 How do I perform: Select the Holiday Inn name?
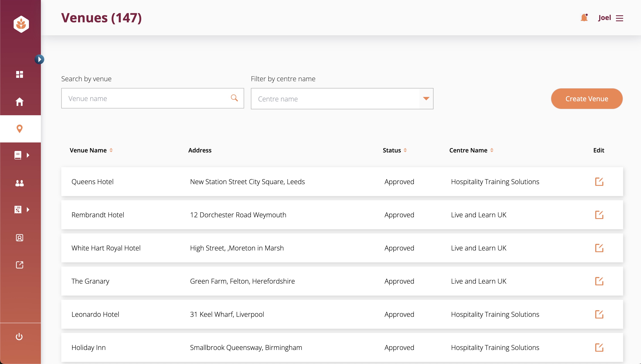[x=88, y=347]
